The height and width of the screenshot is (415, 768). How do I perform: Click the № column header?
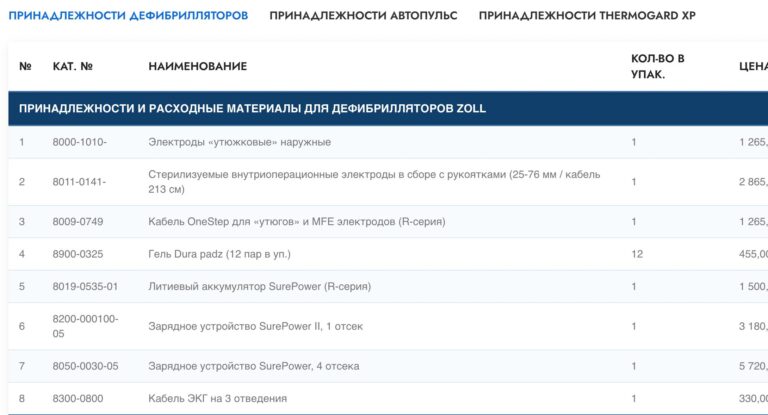(25, 66)
